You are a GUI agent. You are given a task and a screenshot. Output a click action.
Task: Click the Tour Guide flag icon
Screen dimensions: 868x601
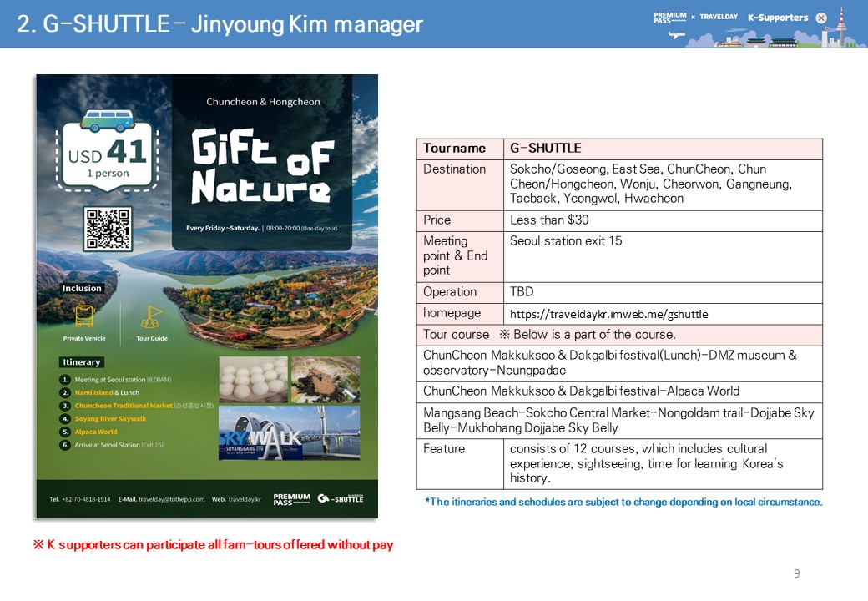(152, 316)
